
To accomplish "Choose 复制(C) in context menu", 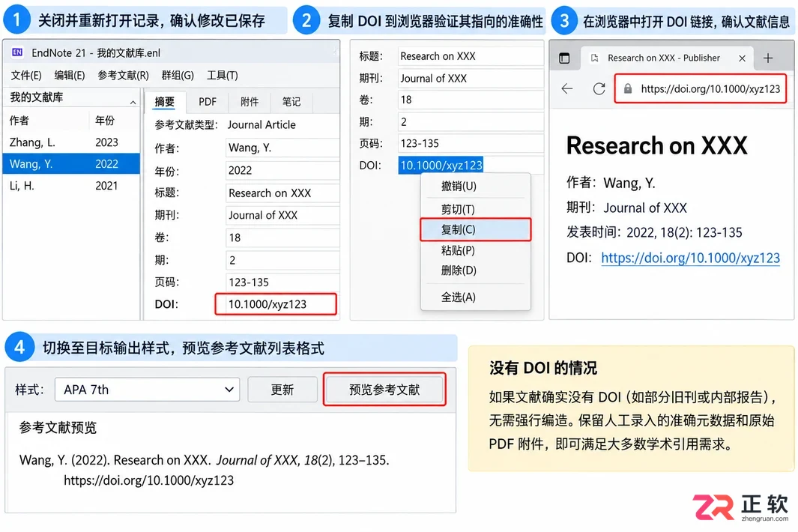I will click(475, 229).
